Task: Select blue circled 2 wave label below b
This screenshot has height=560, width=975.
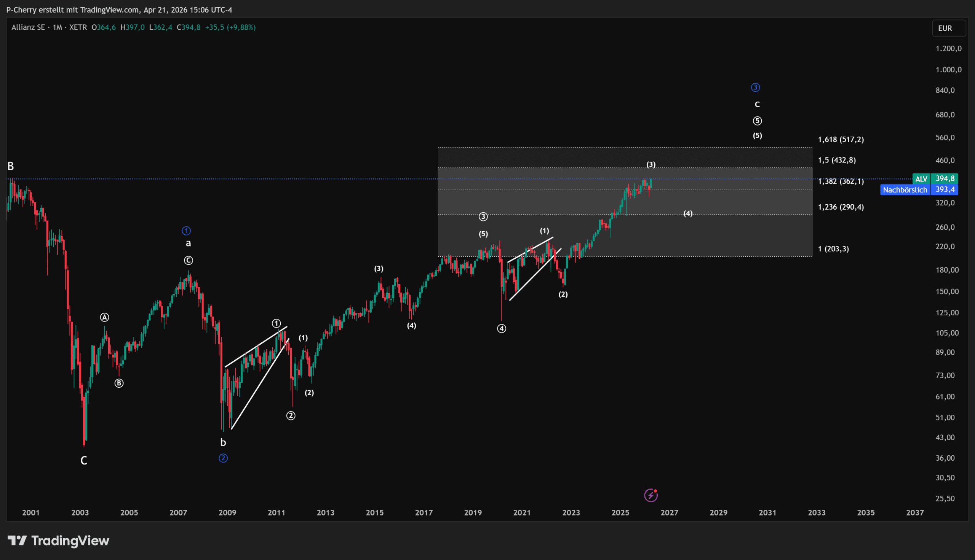Action: click(x=223, y=458)
